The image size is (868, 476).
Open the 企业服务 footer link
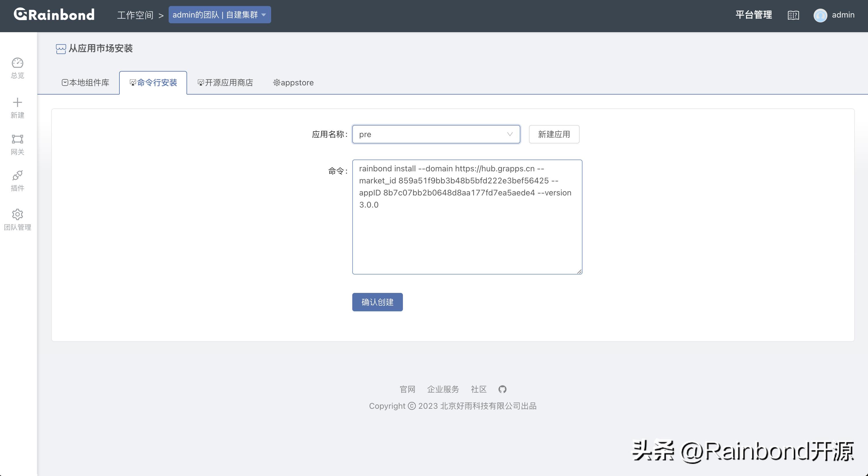(x=443, y=389)
